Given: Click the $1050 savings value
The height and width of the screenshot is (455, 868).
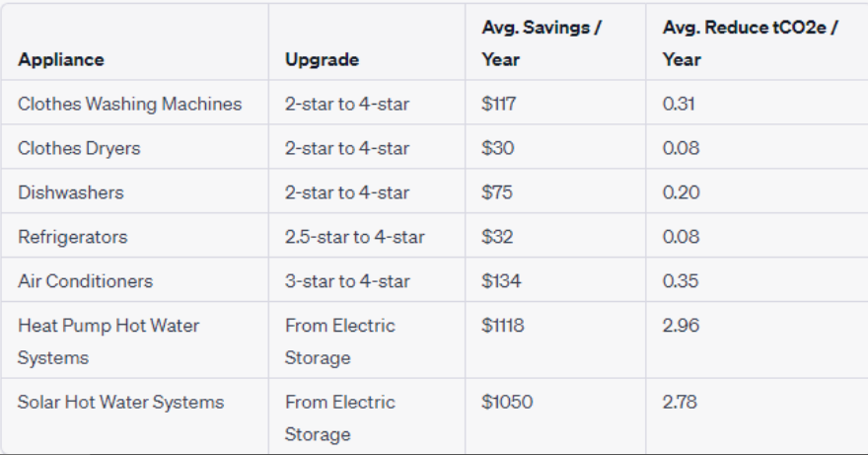Looking at the screenshot, I should click(507, 402).
